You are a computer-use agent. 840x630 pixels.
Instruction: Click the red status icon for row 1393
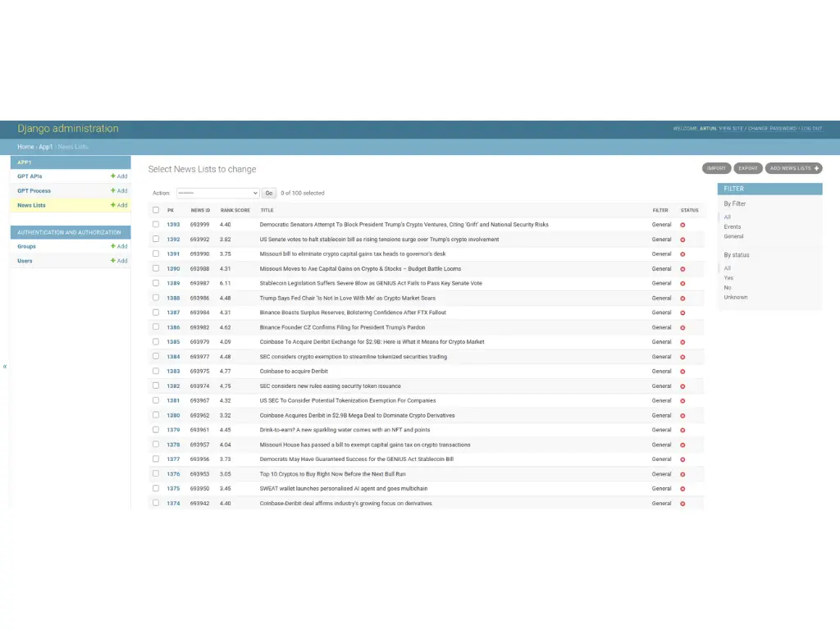[682, 225]
